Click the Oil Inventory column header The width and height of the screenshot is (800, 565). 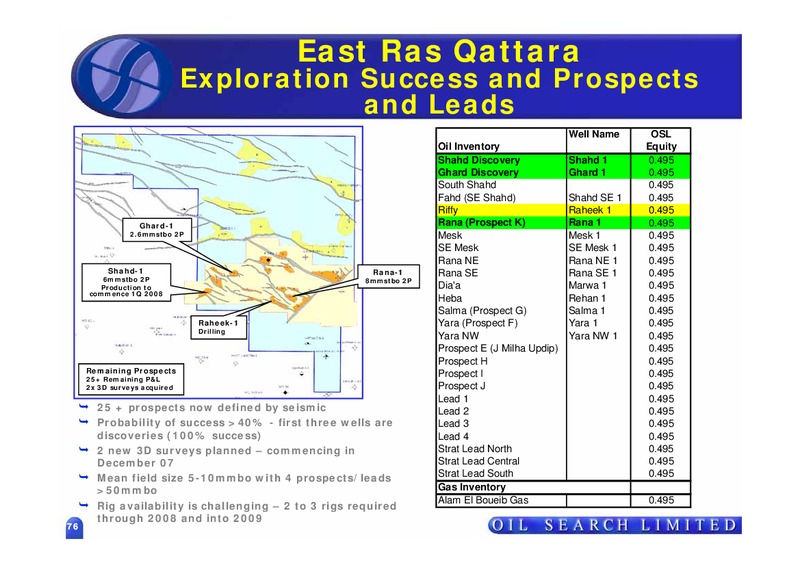click(468, 146)
